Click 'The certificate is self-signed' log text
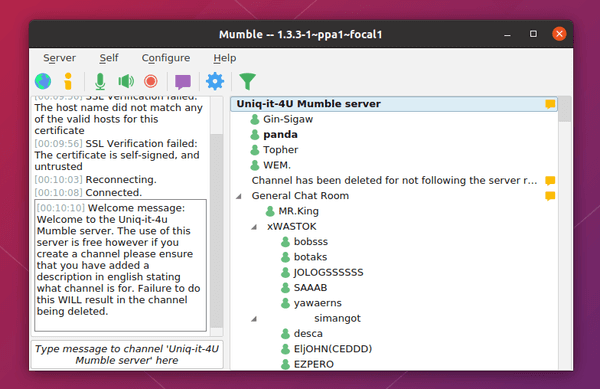The height and width of the screenshot is (389, 600). pyautogui.click(x=117, y=155)
